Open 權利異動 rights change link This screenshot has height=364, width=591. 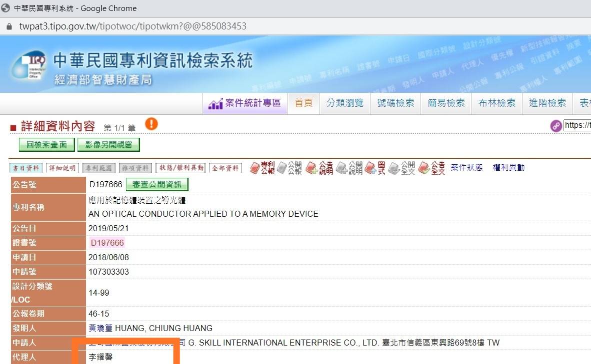508,167
